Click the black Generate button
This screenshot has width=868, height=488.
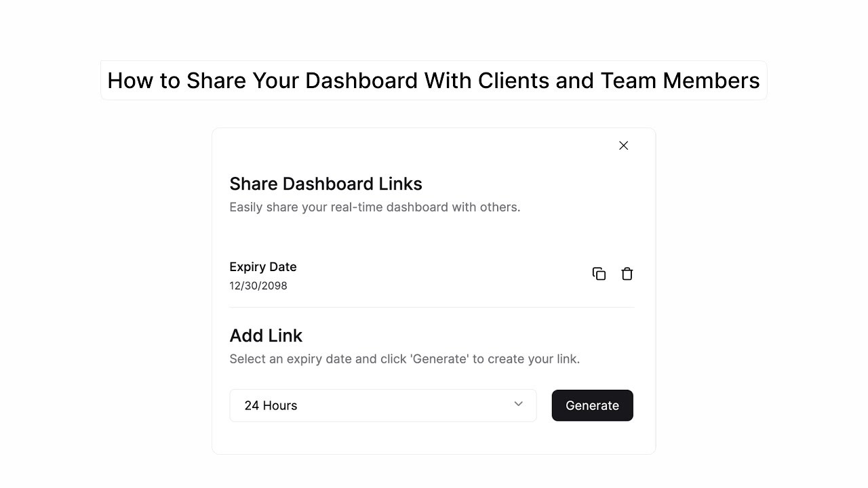[x=593, y=405]
